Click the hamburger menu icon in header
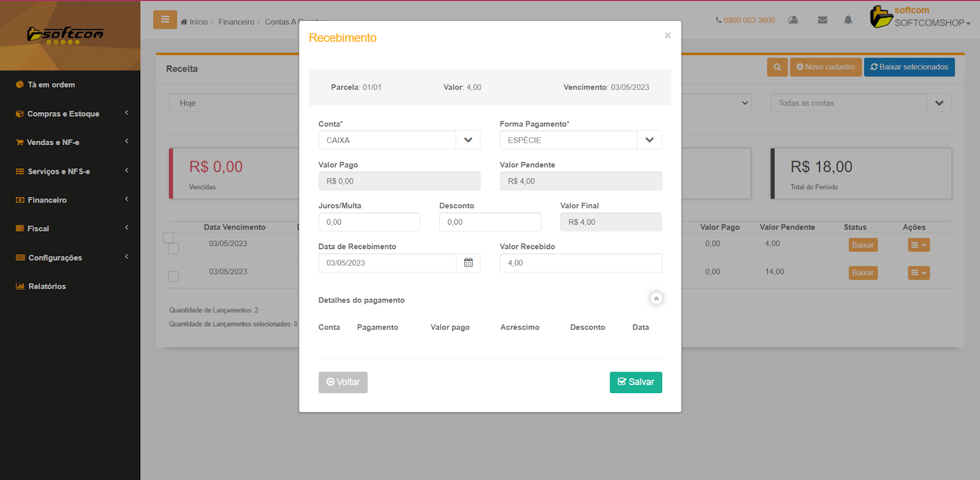The width and height of the screenshot is (980, 480). 165,20
